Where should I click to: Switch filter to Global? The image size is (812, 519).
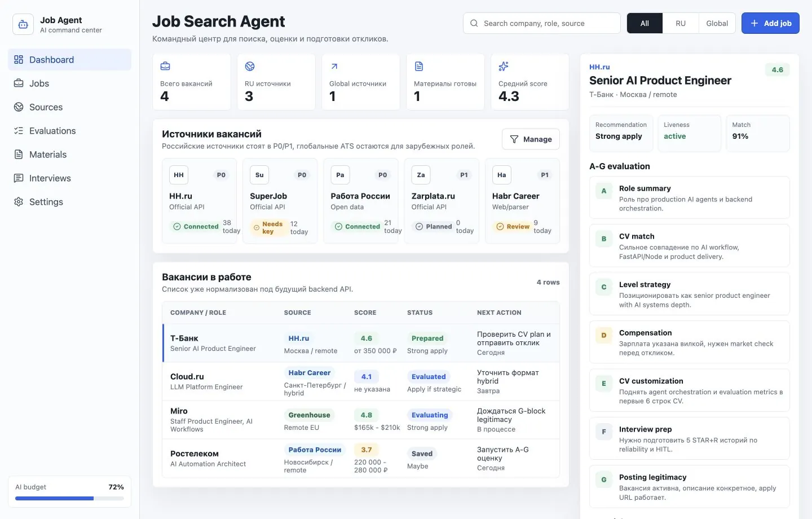tap(717, 23)
